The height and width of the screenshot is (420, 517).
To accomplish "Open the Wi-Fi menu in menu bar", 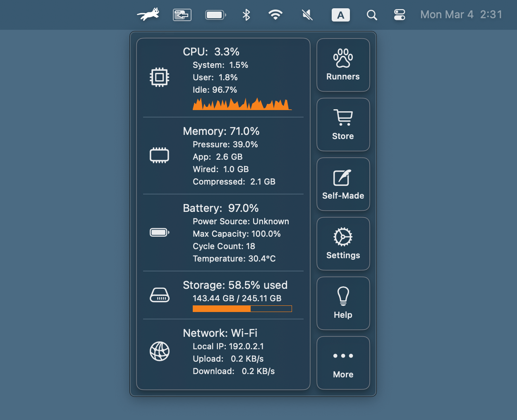I will coord(275,15).
